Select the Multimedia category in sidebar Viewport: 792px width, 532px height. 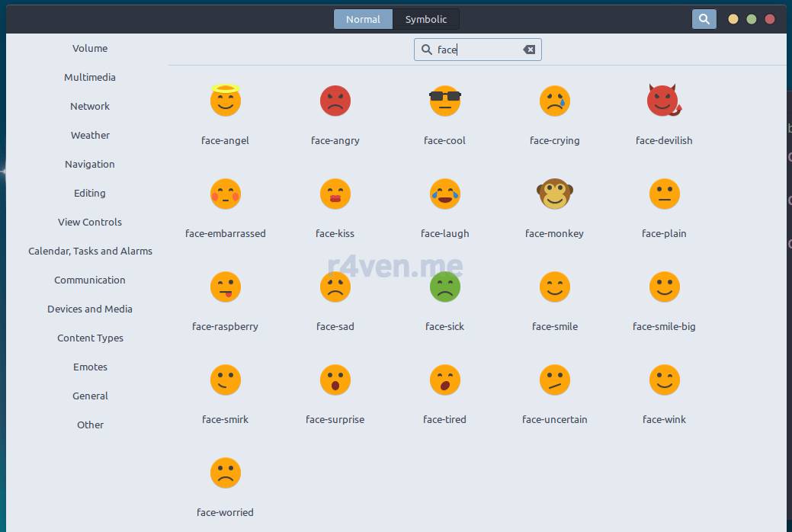(x=90, y=77)
